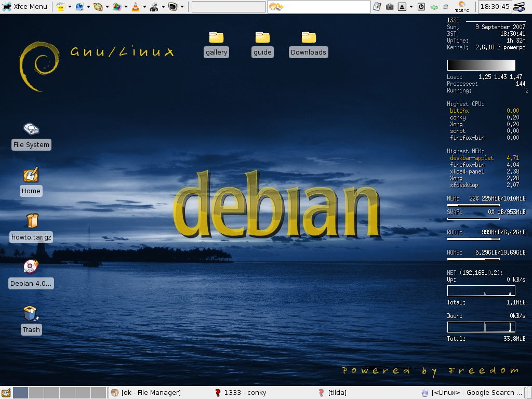
Task: Launch the tan planet icon application
Action: [98, 6]
